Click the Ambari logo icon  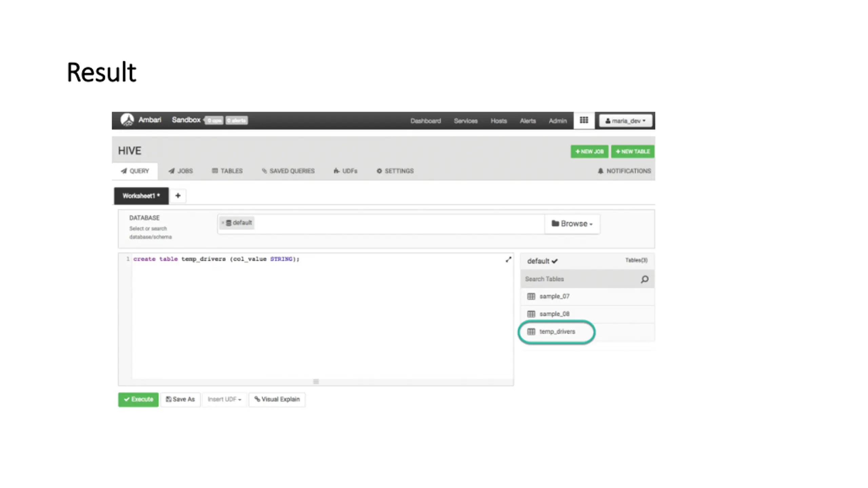pyautogui.click(x=127, y=120)
